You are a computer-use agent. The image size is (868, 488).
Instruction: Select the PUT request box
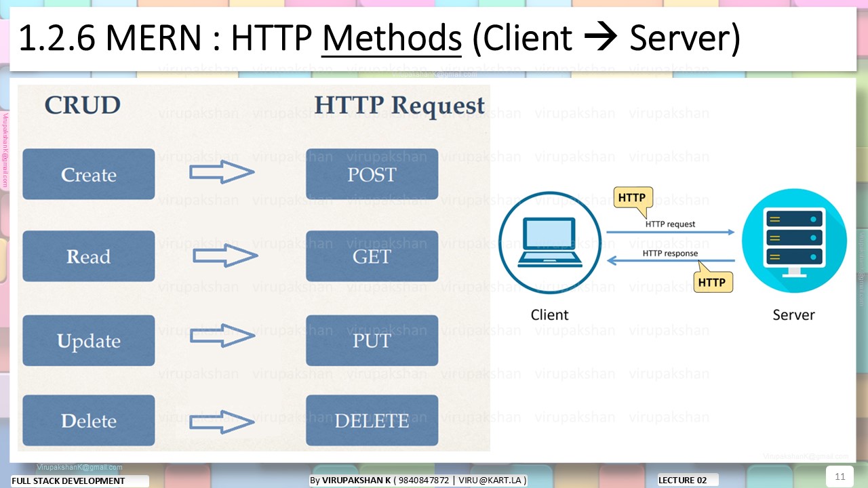point(372,340)
